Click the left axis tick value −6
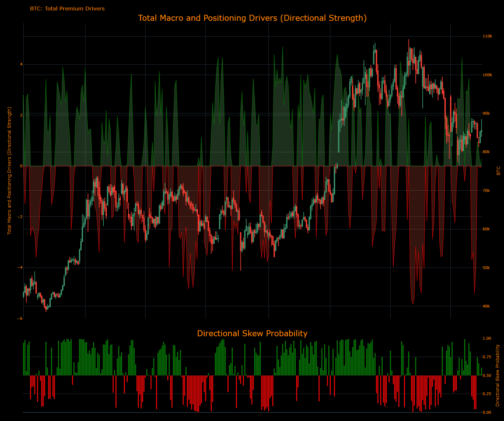This screenshot has width=504, height=421. (20, 319)
